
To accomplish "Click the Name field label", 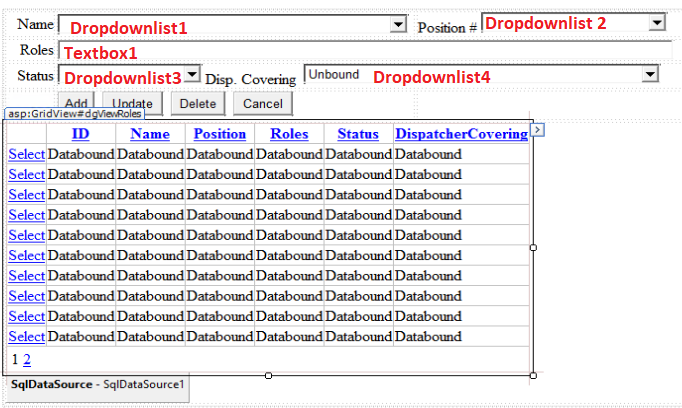I will (x=35, y=24).
